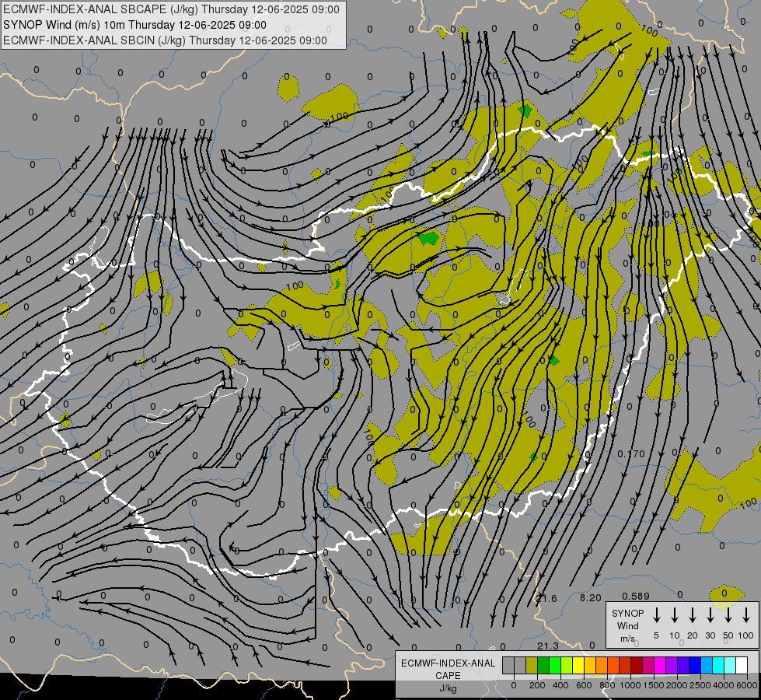Click the wind arrow above the 50 label
Viewport: 761px width, 700px height.
pos(728,615)
